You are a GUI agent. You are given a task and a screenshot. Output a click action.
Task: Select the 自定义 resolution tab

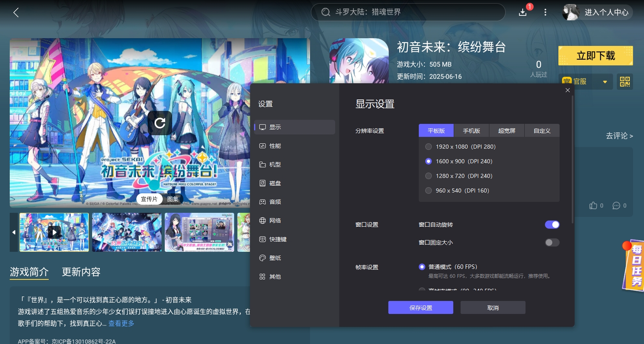[x=542, y=131]
